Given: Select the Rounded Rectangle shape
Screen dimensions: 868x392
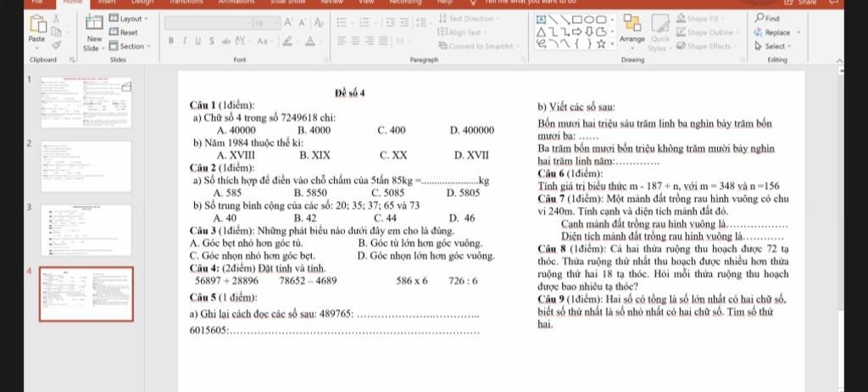Looking at the screenshot, I should [x=601, y=20].
